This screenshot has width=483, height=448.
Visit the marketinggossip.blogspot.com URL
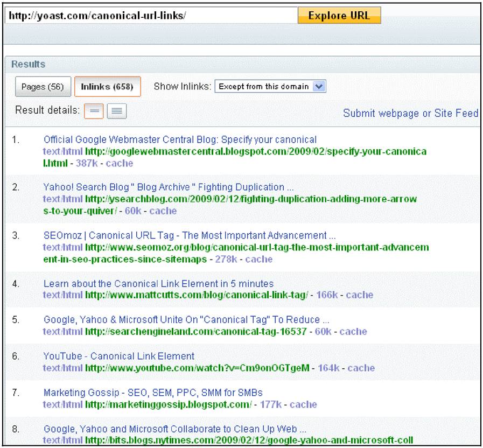point(169,404)
